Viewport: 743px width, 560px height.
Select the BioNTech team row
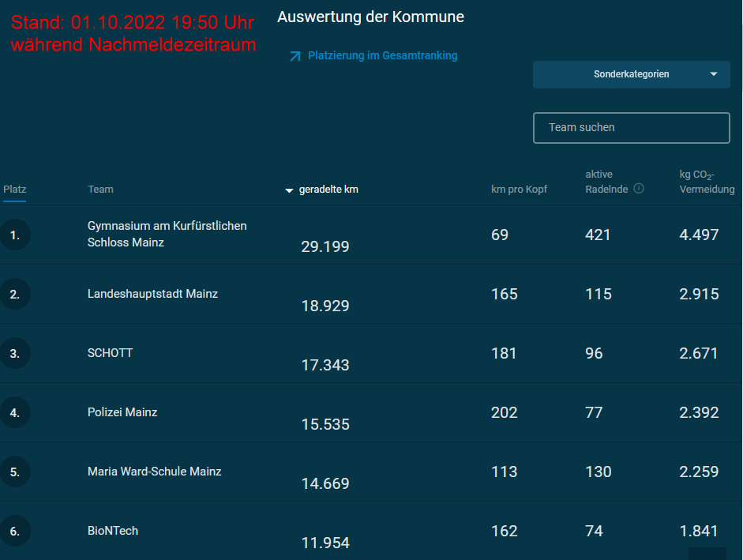click(113, 531)
